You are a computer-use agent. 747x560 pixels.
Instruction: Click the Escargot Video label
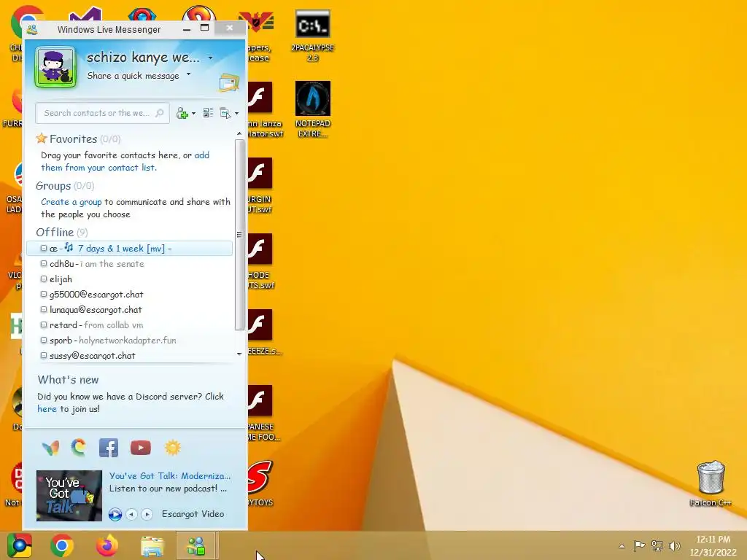(x=193, y=514)
